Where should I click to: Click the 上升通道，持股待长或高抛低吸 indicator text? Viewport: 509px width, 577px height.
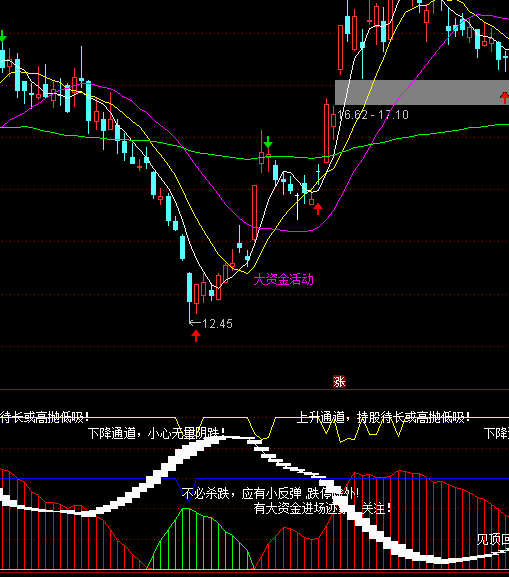click(x=383, y=418)
